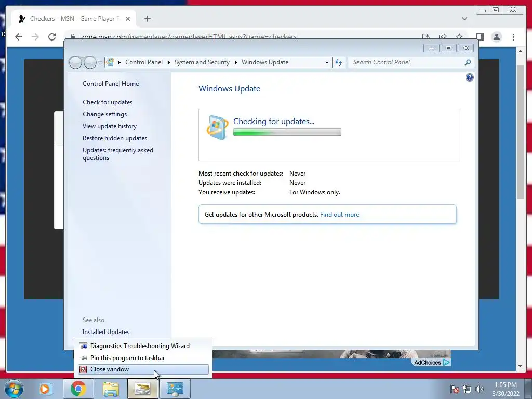
Task: Click the search magnifier in Control Panel
Action: (x=468, y=62)
